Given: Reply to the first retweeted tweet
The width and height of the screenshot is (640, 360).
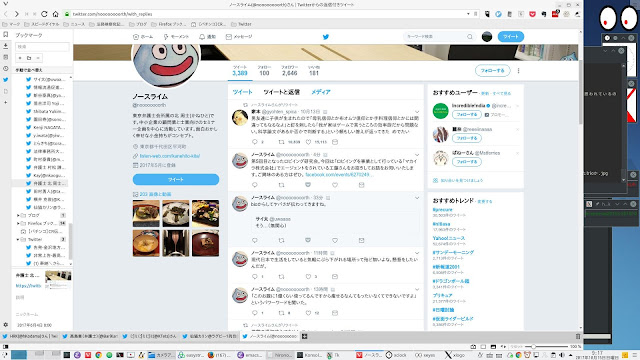Looking at the screenshot, I should tap(255, 142).
